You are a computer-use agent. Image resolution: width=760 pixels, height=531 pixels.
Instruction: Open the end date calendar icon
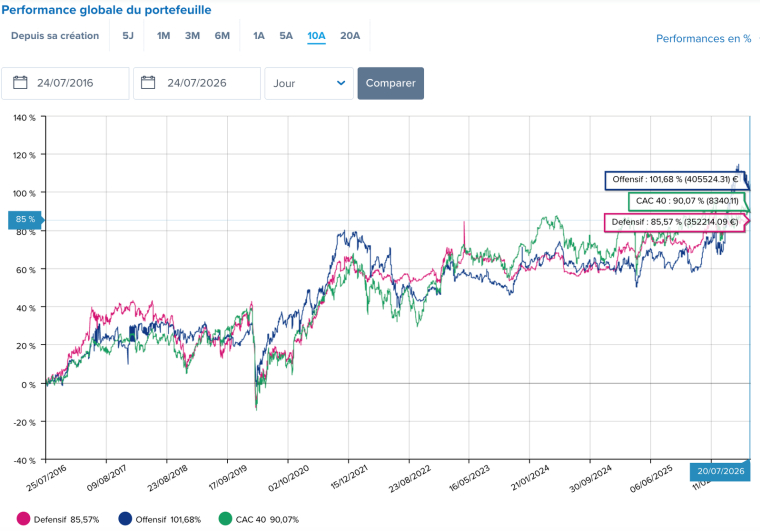(x=148, y=82)
